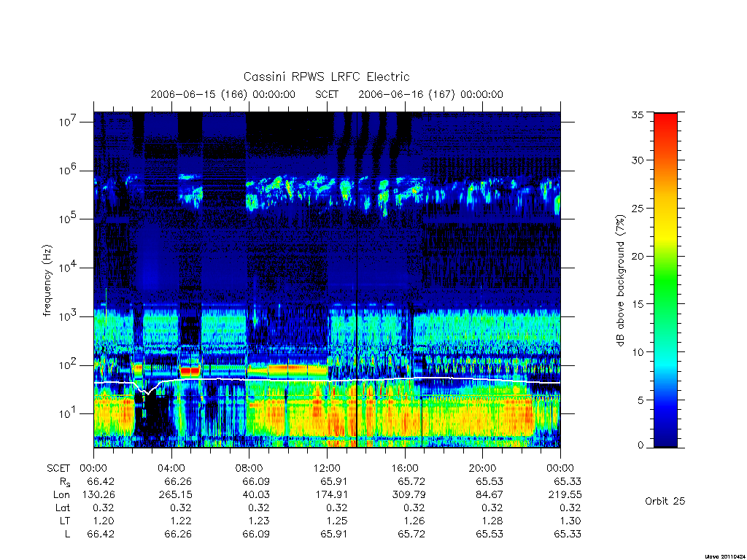Image resolution: width=747 pixels, height=560 pixels.
Task: Click the 35 dB tick label on the color scale
Action: click(637, 114)
